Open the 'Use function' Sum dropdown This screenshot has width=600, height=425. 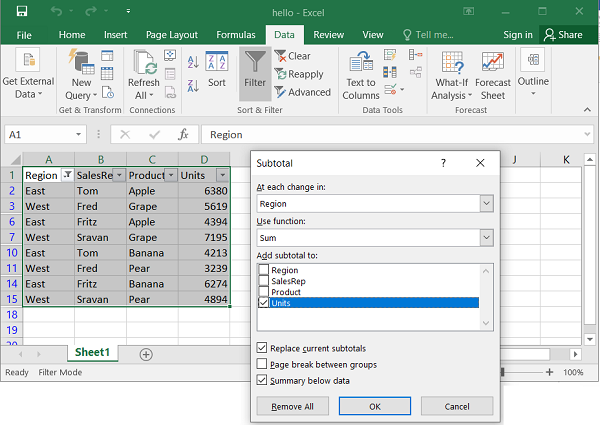[x=486, y=238]
